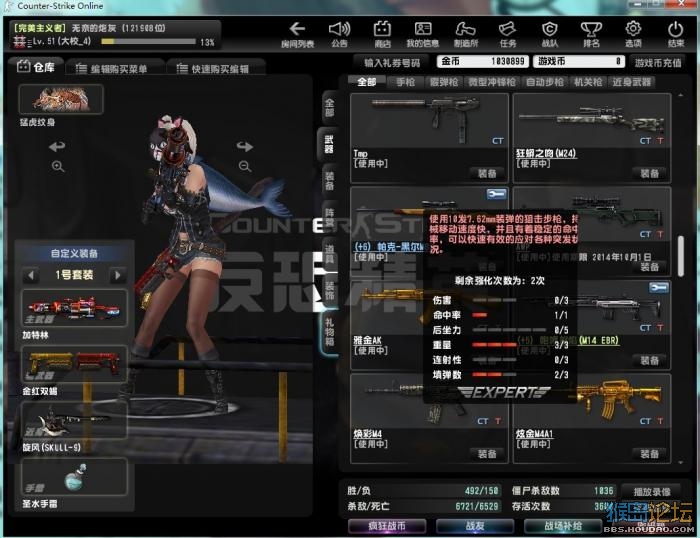Click the level experience progress bar

point(148,42)
